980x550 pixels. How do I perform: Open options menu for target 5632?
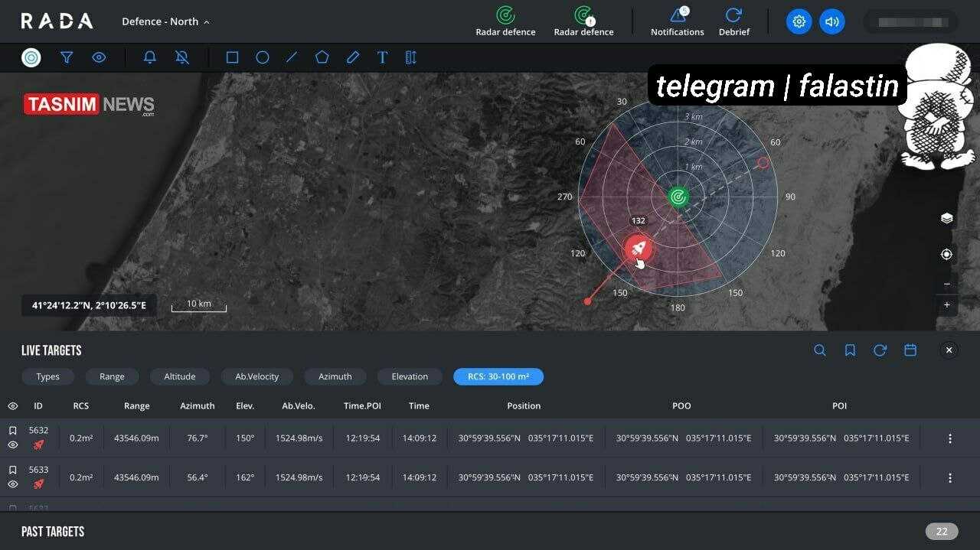point(949,438)
